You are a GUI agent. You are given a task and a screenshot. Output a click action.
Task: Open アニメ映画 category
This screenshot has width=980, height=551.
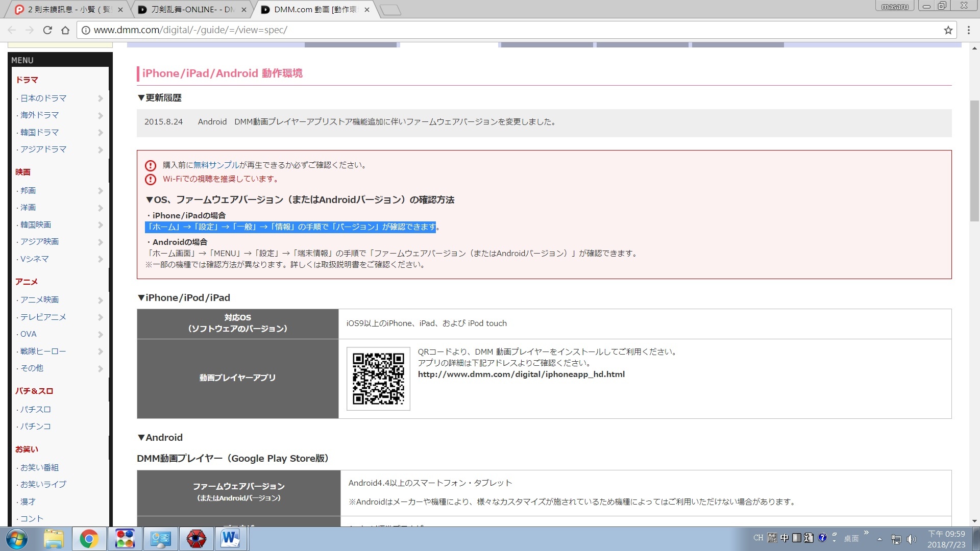pyautogui.click(x=39, y=299)
